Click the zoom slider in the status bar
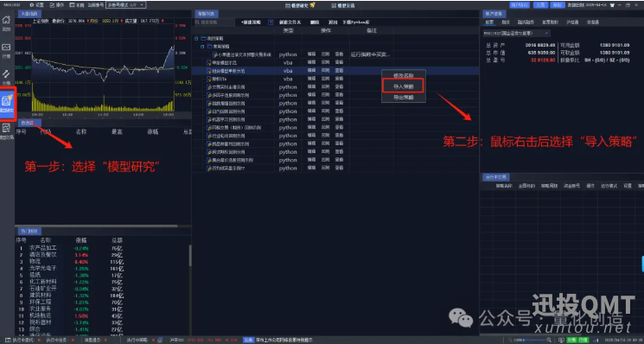The image size is (644, 344). click(x=533, y=340)
